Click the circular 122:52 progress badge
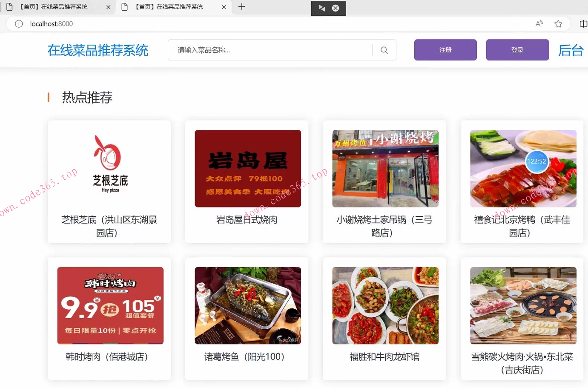The width and height of the screenshot is (588, 388). click(537, 161)
